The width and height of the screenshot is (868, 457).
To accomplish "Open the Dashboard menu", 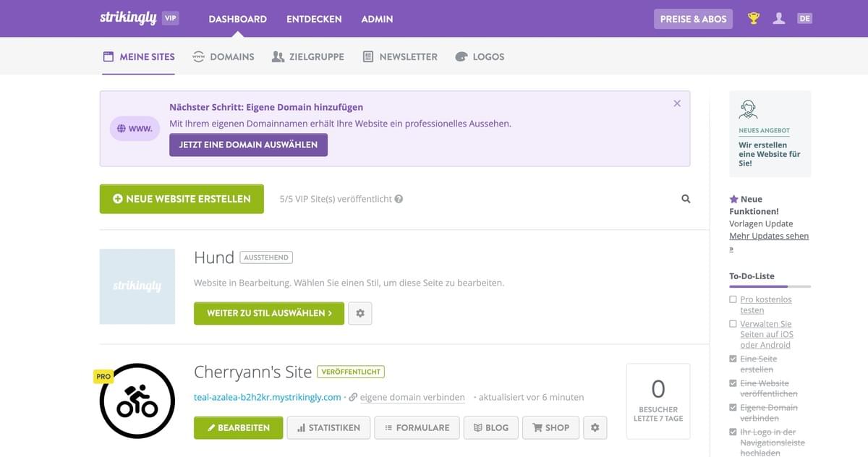I will click(237, 19).
